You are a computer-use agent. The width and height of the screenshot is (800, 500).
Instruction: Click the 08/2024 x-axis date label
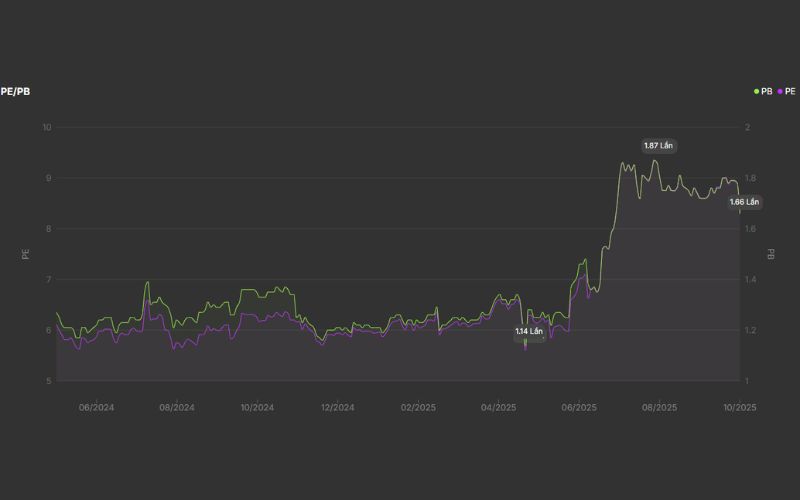[x=177, y=408]
